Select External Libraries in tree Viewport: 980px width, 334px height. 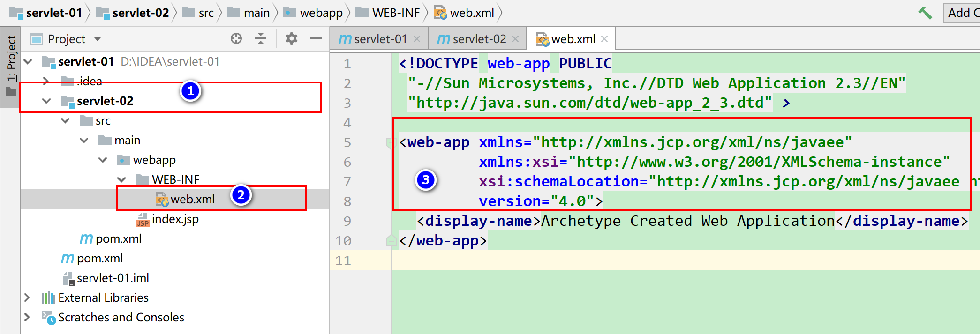[x=103, y=297]
